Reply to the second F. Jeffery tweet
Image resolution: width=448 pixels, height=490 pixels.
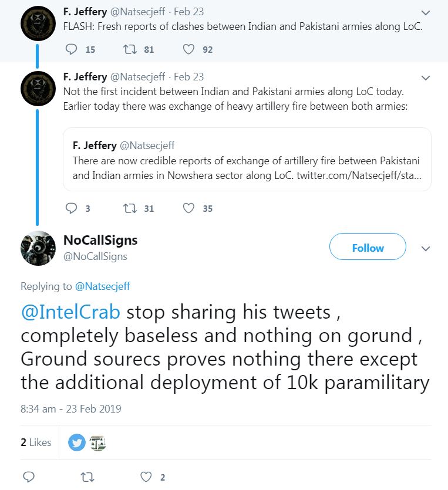pyautogui.click(x=72, y=208)
